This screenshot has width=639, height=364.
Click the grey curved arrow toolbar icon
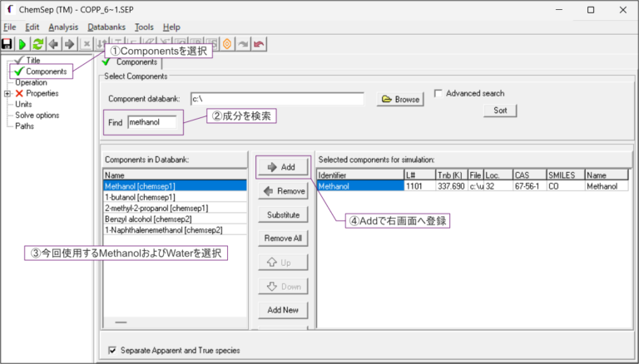tap(243, 44)
